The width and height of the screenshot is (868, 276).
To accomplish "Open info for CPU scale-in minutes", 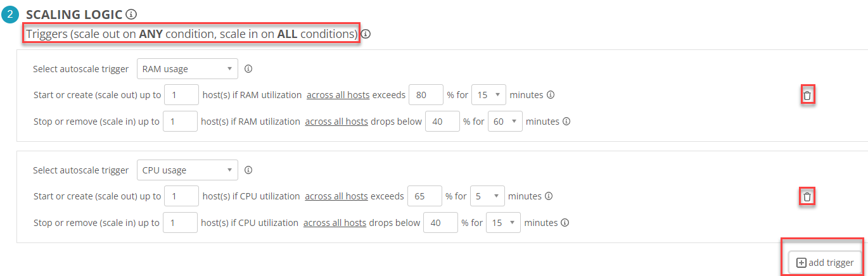I will click(565, 223).
